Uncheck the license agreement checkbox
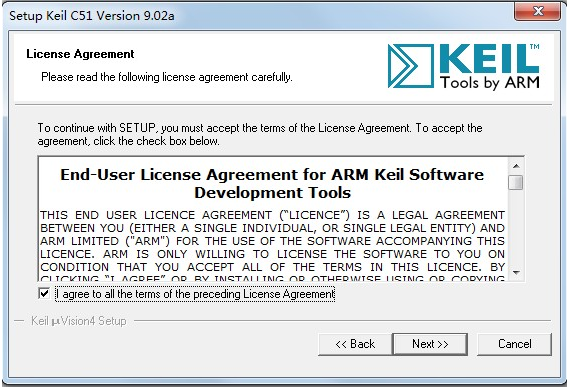 [44, 293]
